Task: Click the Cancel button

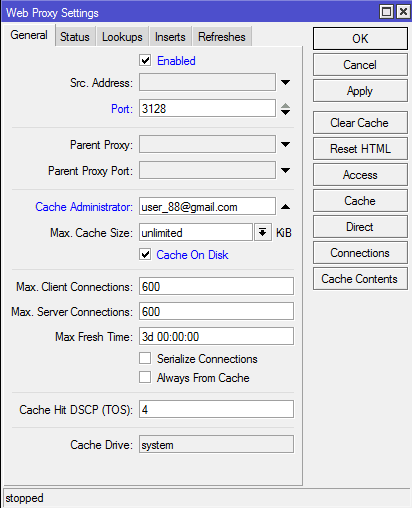Action: click(360, 65)
